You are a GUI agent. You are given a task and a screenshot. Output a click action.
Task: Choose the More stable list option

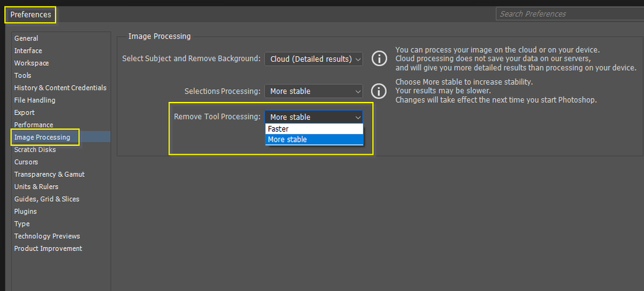click(314, 139)
